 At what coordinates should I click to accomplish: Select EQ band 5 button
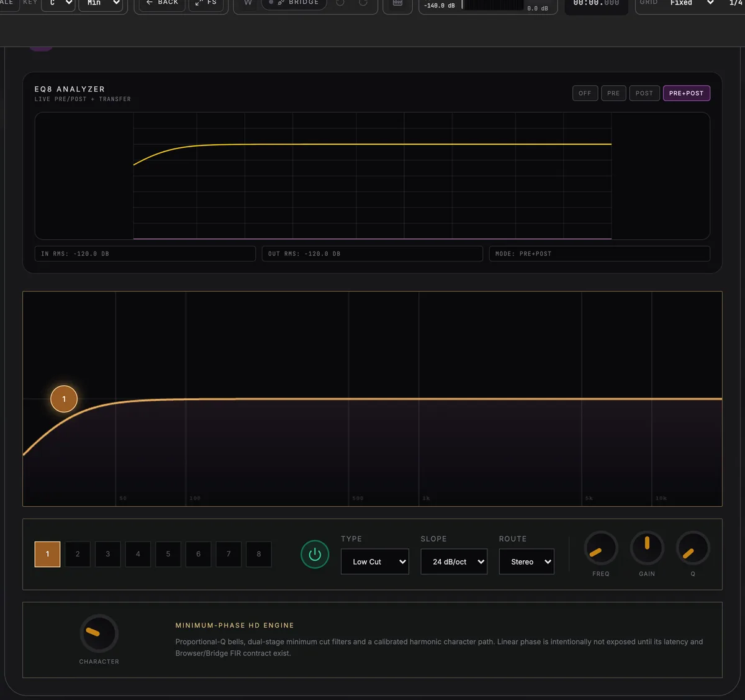pos(168,554)
